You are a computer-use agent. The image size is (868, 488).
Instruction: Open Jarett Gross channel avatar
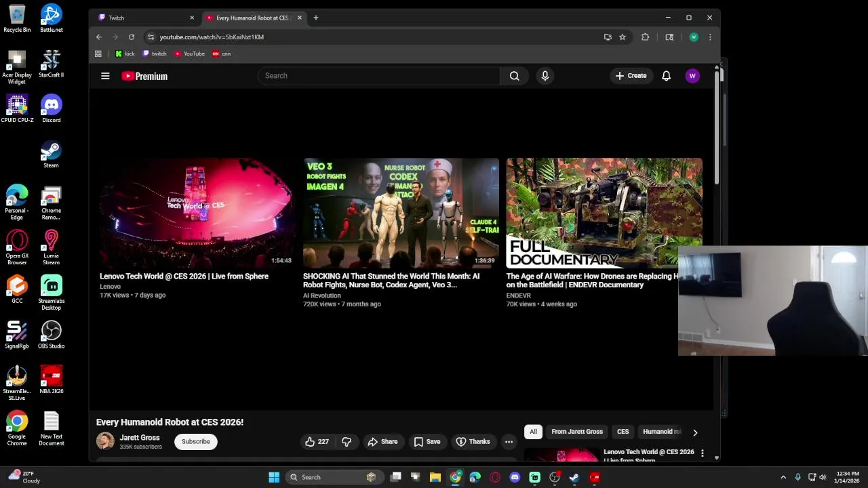105,441
